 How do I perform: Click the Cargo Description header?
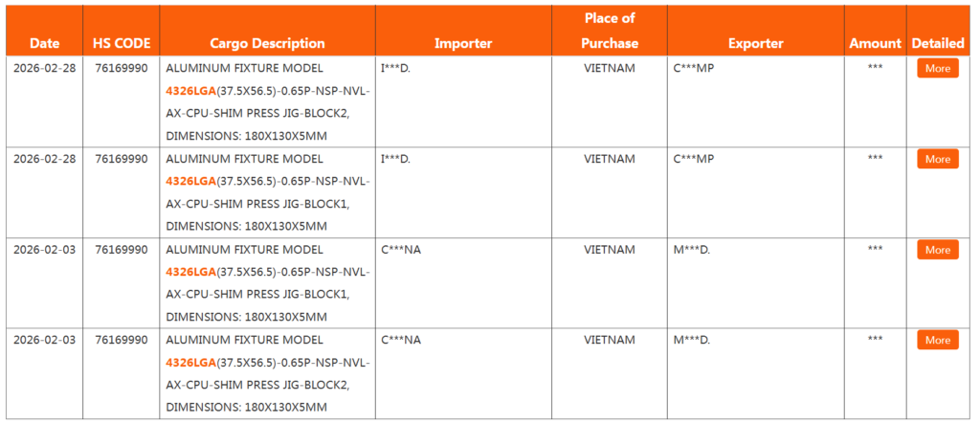pos(267,43)
